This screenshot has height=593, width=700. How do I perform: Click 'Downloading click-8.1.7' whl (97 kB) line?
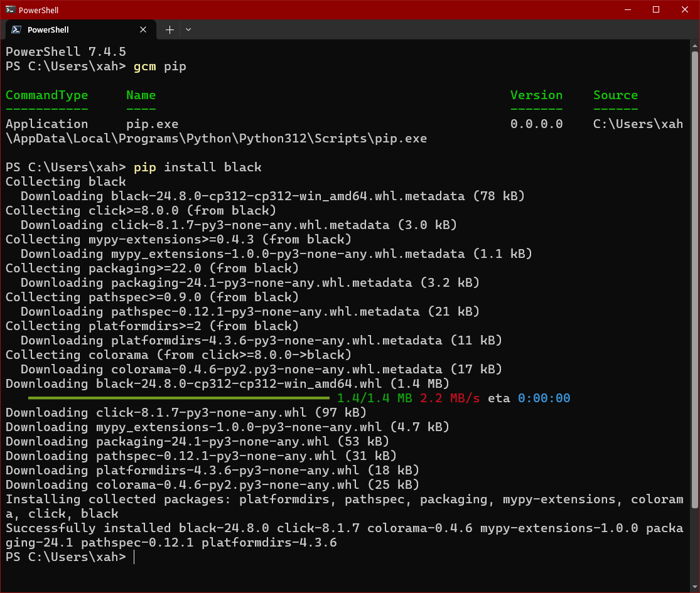click(186, 413)
